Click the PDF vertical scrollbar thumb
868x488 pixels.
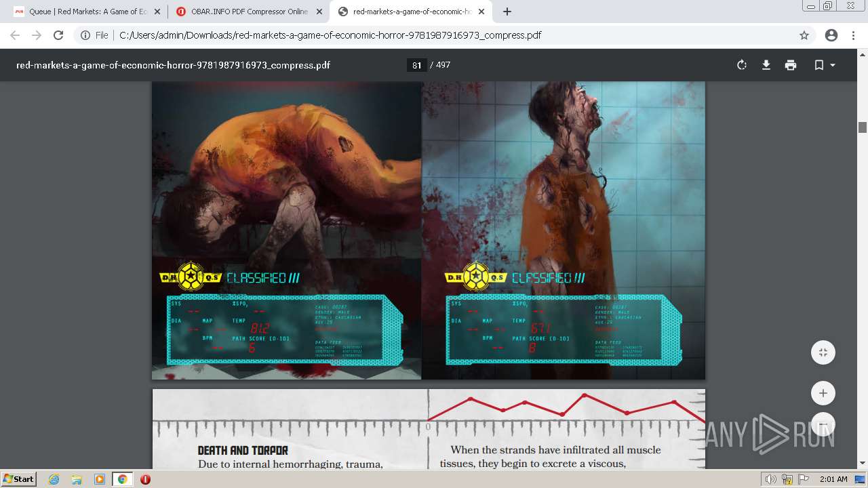pyautogui.click(x=863, y=127)
